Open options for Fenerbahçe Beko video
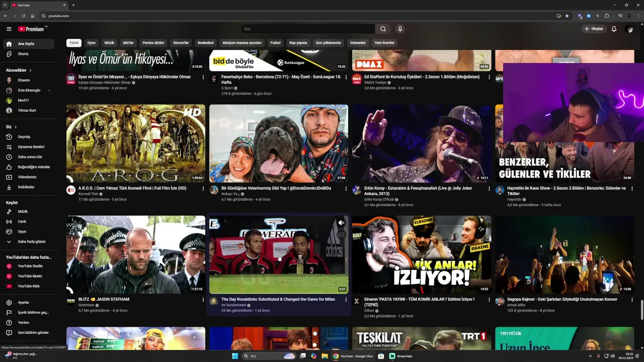644x362 pixels. pyautogui.click(x=346, y=77)
